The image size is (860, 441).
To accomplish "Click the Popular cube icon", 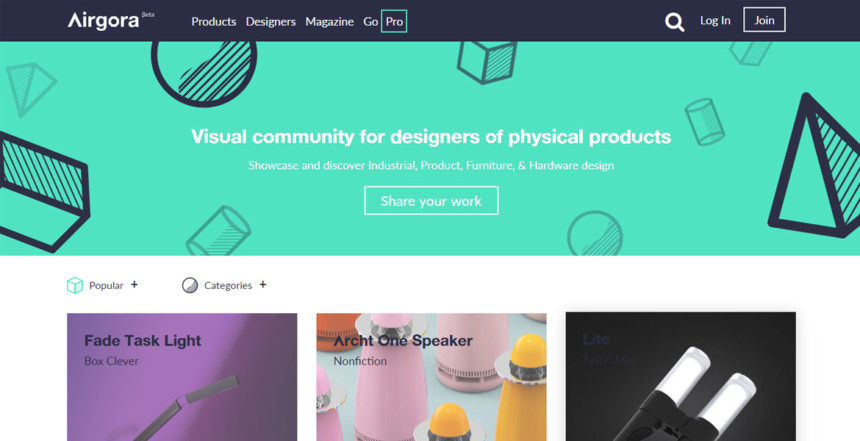I will 75,285.
